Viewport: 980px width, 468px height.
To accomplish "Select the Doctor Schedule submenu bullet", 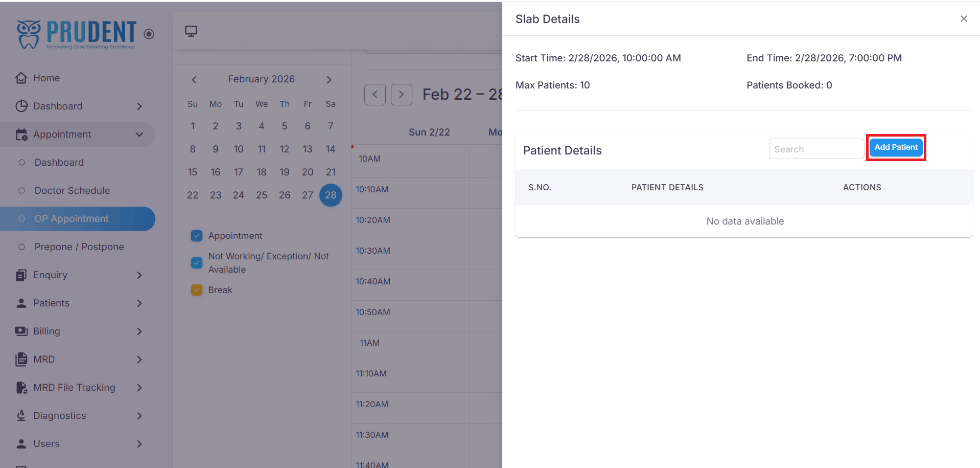I will pos(21,191).
